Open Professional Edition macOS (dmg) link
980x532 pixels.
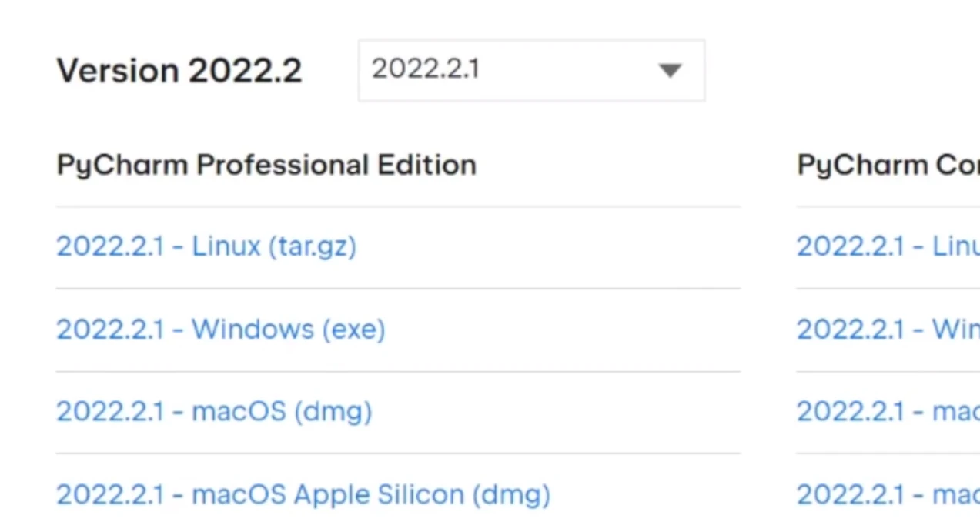click(214, 411)
